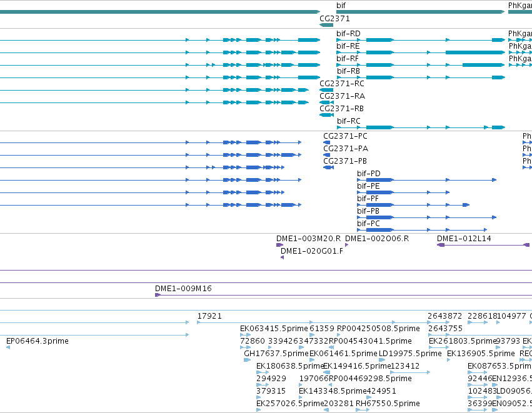Open the EK257026.5prime EST label
The height and width of the screenshot is (413, 532).
pos(290,404)
